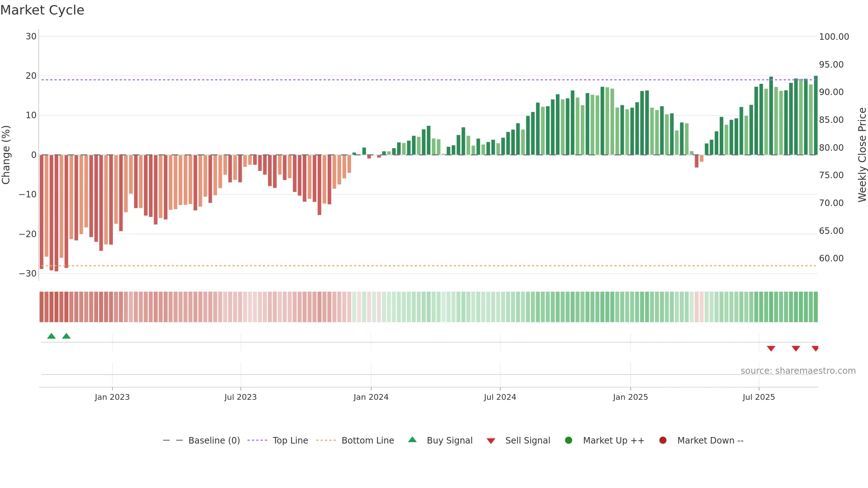This screenshot has width=868, height=488.
Task: Toggle the Buy Signal legend label
Action: coord(450,440)
